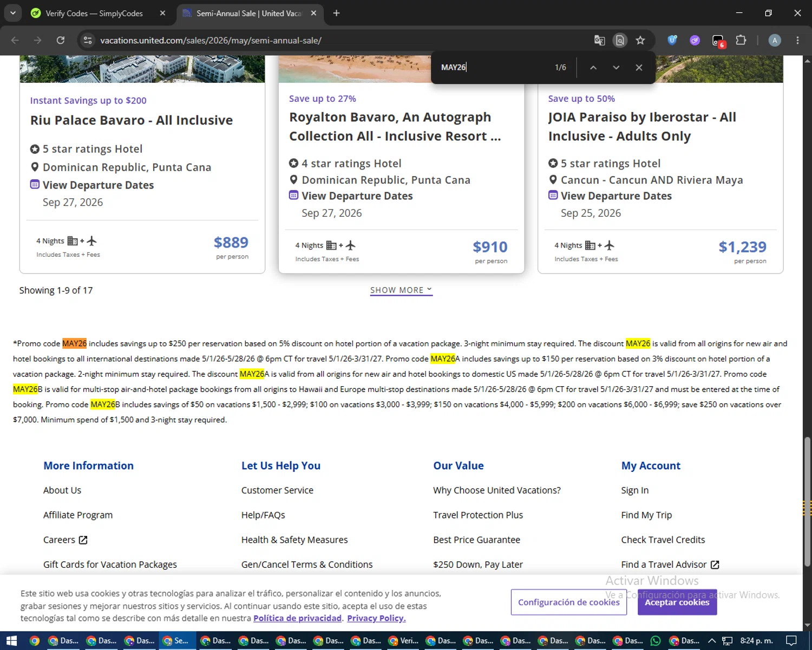
Task: Open the tab search dropdown arrow
Action: 12,13
